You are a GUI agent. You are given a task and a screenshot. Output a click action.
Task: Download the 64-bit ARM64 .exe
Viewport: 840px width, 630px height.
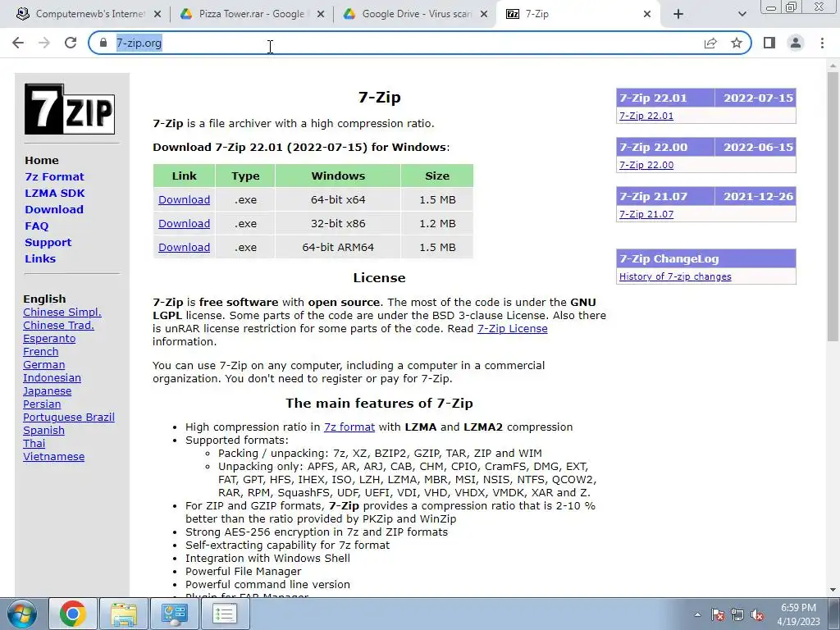(184, 247)
